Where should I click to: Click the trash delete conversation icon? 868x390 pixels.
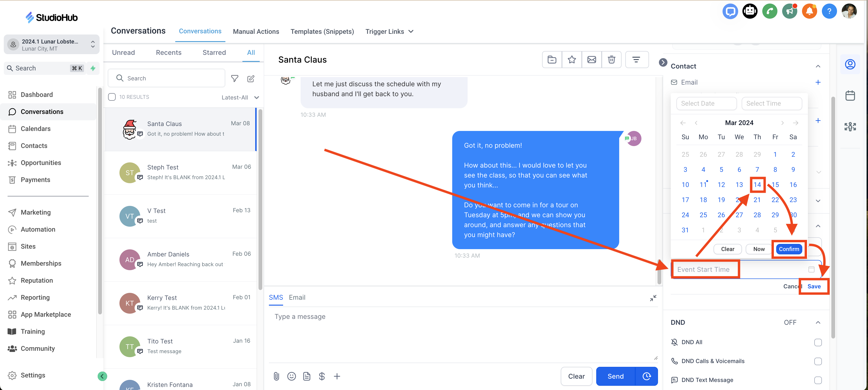pos(611,60)
